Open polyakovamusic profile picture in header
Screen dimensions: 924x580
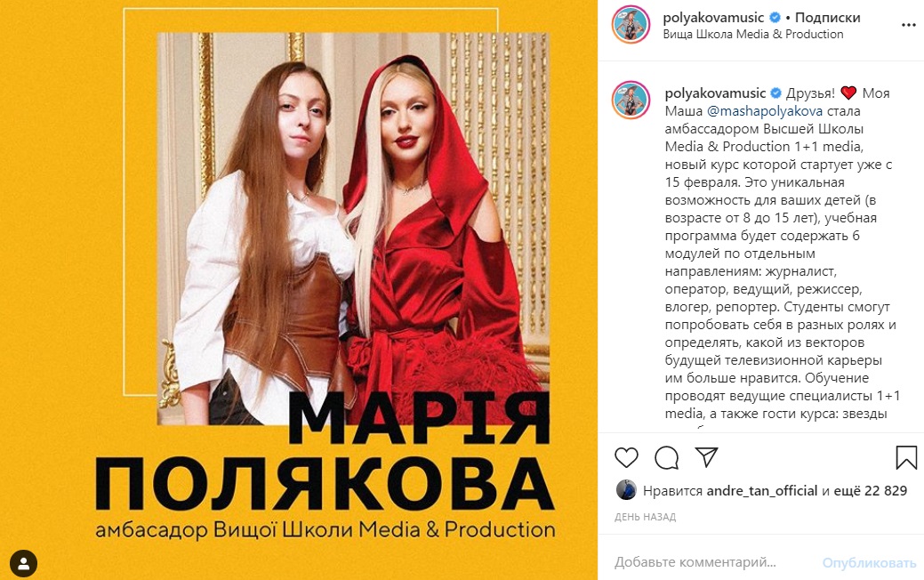point(631,25)
